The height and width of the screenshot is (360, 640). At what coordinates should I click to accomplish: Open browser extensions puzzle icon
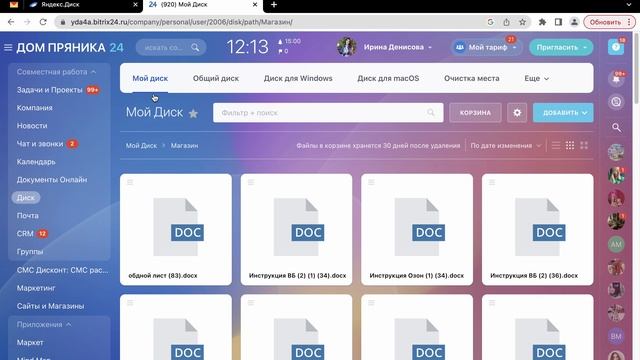coord(542,22)
